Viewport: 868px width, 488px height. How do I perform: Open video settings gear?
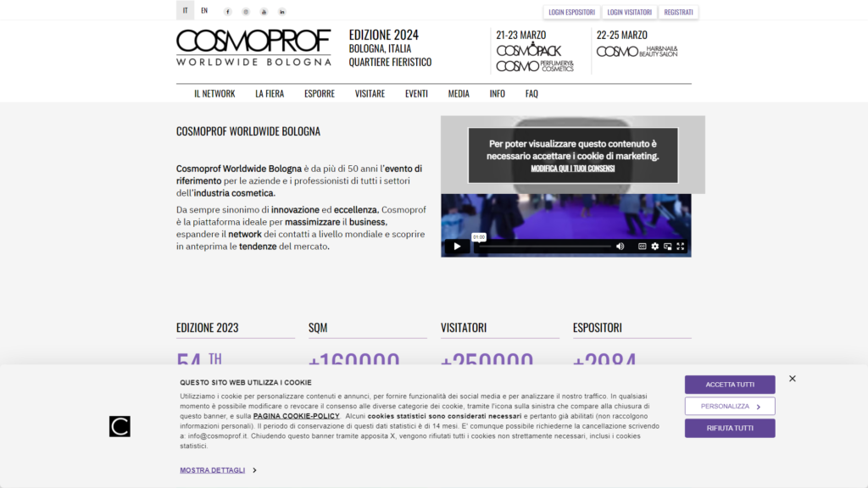[x=655, y=247]
